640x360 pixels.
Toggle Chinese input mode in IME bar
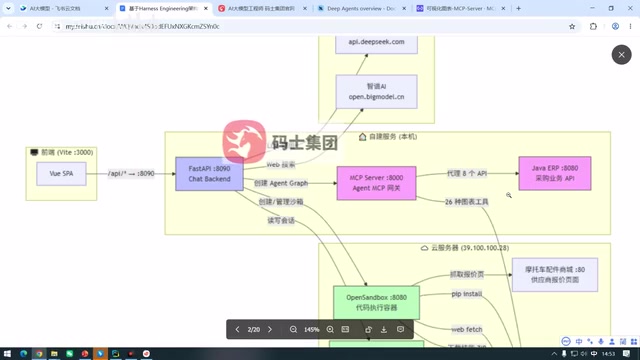(579, 341)
